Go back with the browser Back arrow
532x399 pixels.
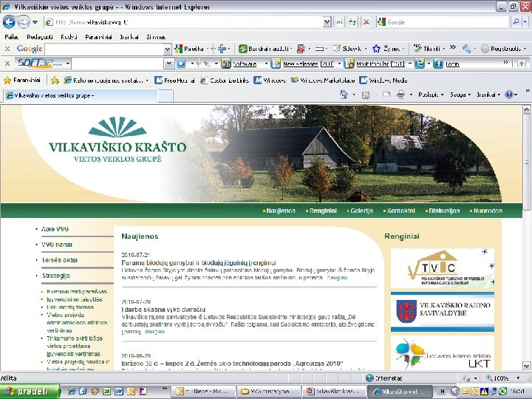(x=9, y=22)
